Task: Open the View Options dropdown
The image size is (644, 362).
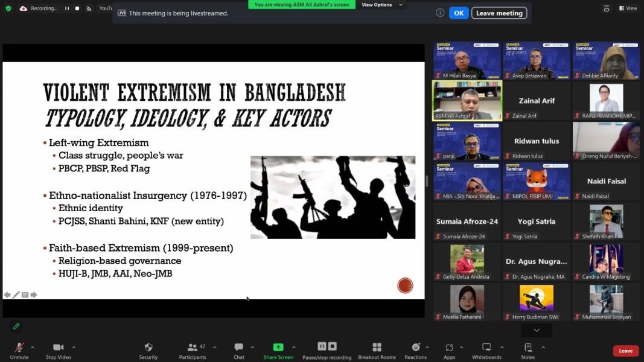Action: tap(382, 5)
